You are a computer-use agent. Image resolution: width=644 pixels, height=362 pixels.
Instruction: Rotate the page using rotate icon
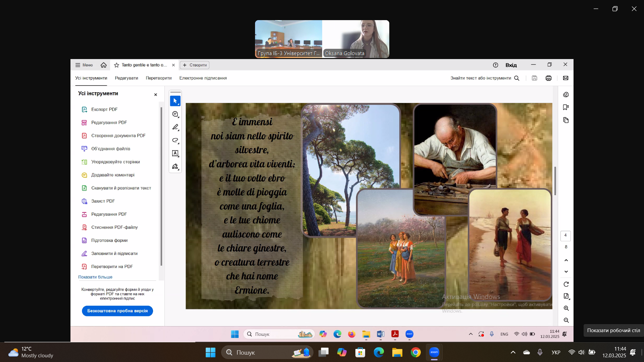pos(566,285)
